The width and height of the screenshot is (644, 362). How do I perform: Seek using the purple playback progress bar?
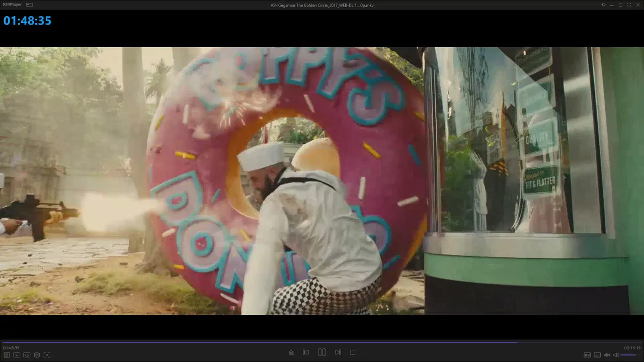tap(322, 342)
